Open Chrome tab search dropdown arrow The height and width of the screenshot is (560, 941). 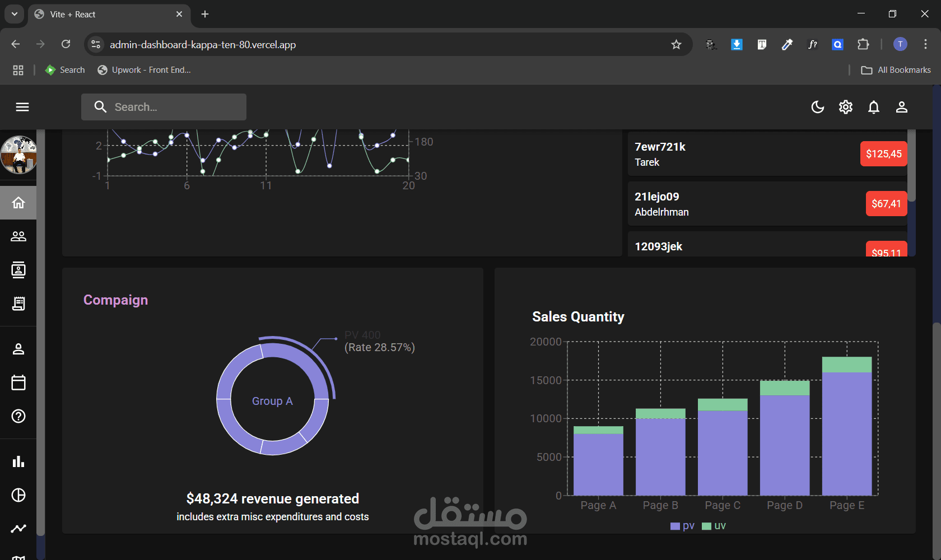point(14,14)
